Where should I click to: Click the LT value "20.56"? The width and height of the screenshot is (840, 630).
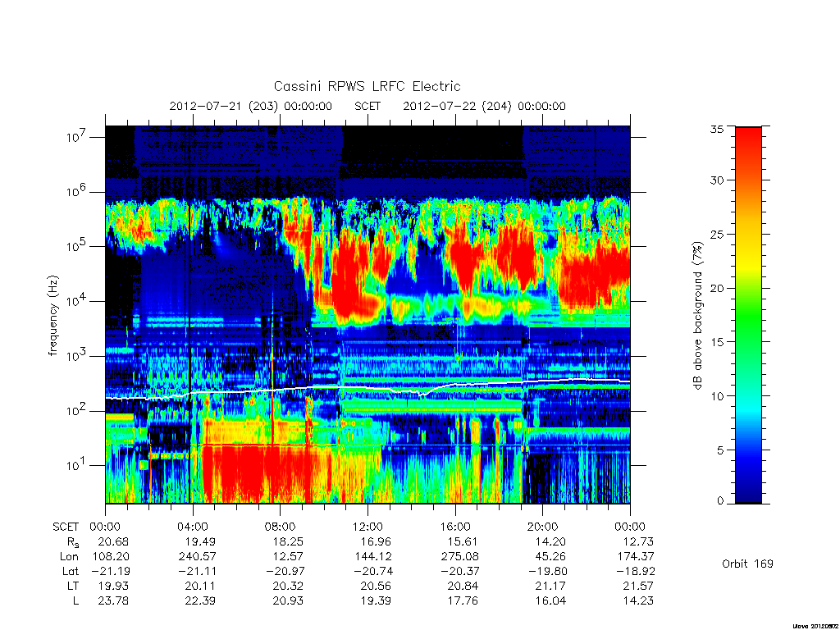coord(375,586)
